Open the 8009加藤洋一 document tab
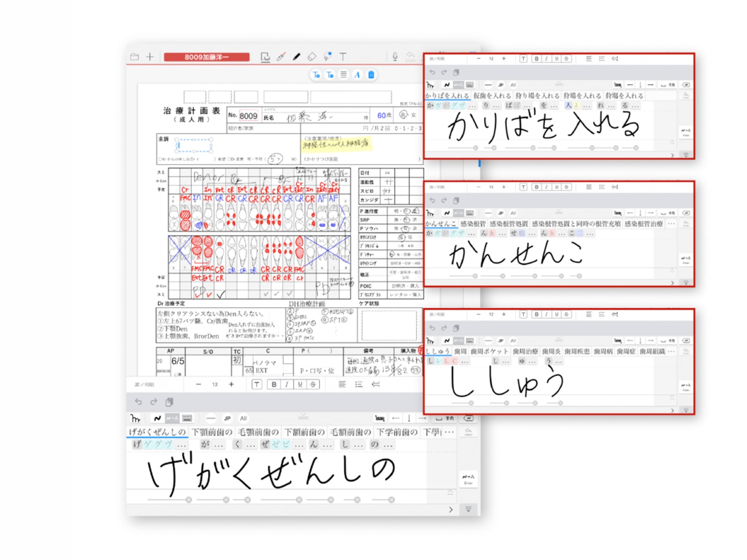Image resolution: width=747 pixels, height=560 pixels. [x=206, y=57]
